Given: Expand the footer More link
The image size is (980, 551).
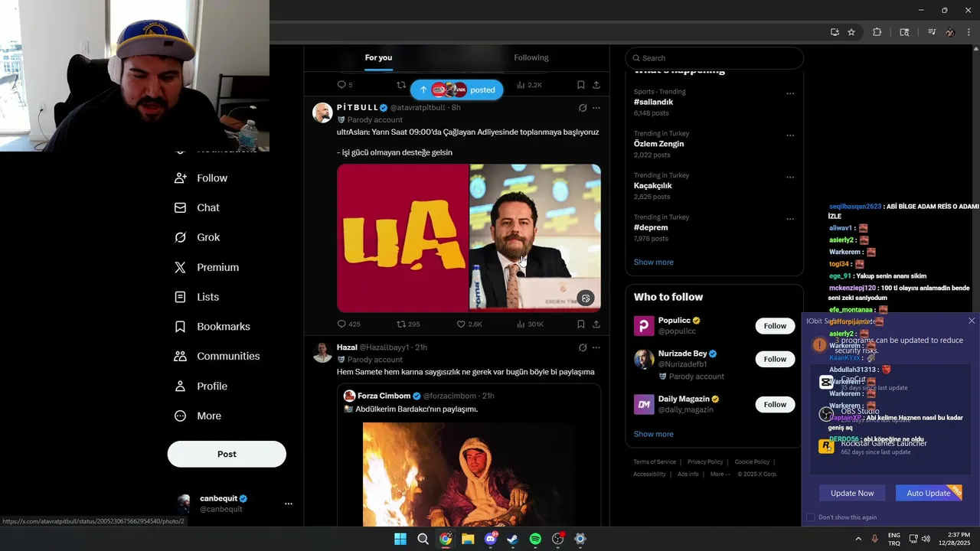Looking at the screenshot, I should click(x=719, y=474).
